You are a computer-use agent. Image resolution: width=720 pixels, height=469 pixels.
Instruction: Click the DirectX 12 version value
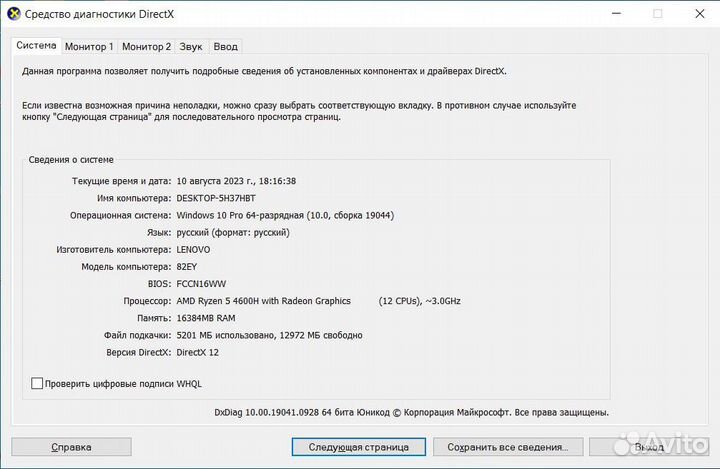click(197, 352)
